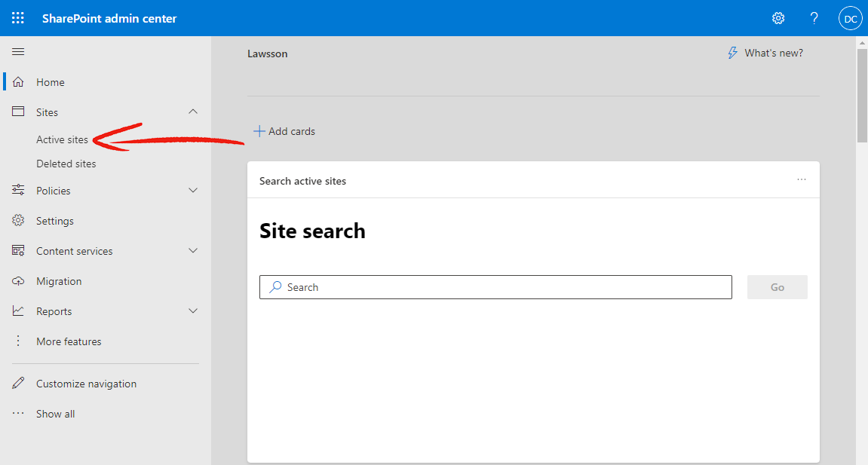
Task: Open More features
Action: point(69,341)
